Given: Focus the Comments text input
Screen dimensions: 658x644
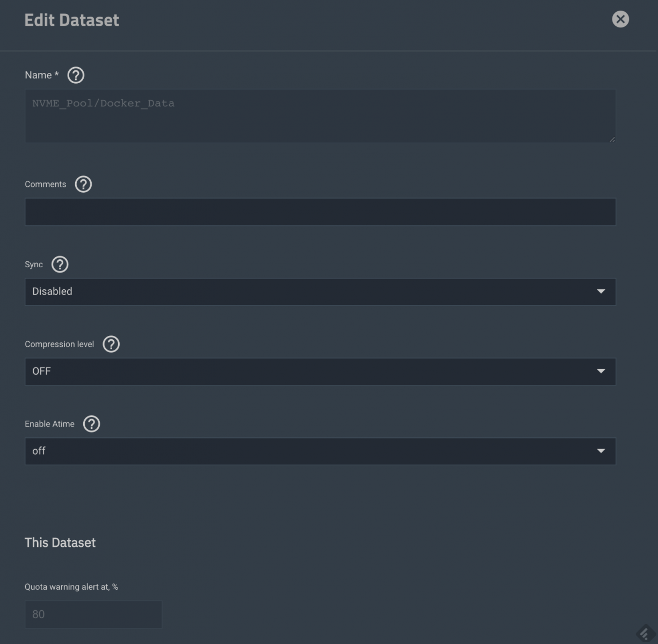Looking at the screenshot, I should point(320,212).
